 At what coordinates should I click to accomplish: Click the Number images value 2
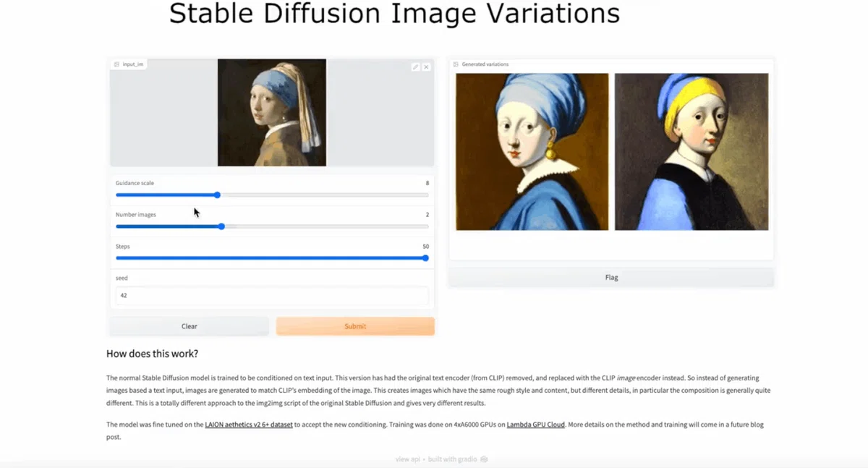tap(427, 215)
